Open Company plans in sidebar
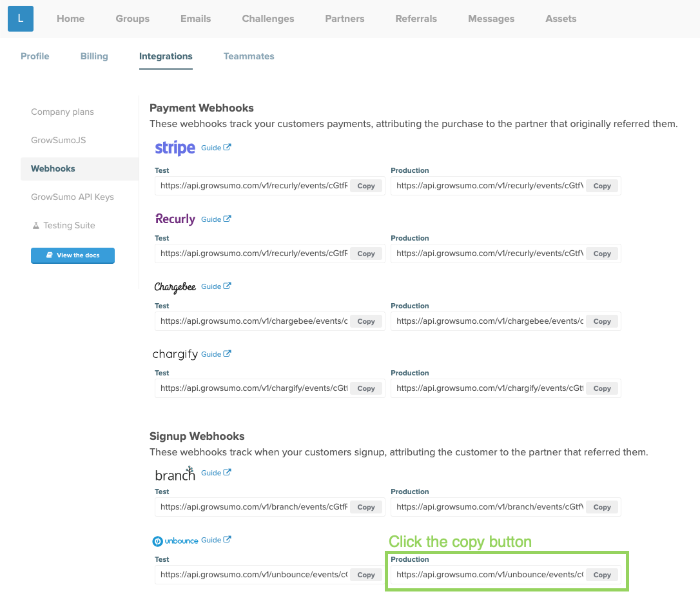The height and width of the screenshot is (616, 700). pyautogui.click(x=63, y=112)
